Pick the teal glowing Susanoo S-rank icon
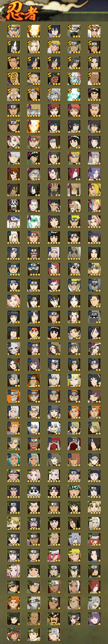The image size is (108, 644). tap(74, 95)
